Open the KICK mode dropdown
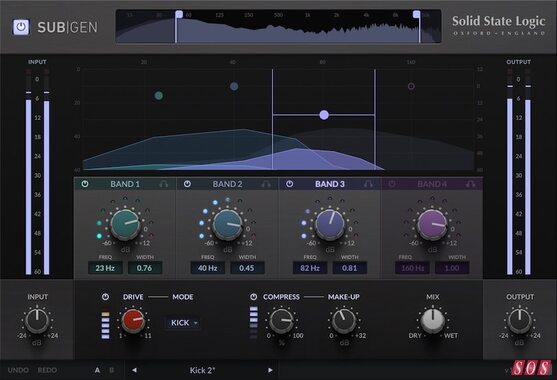 click(x=184, y=323)
